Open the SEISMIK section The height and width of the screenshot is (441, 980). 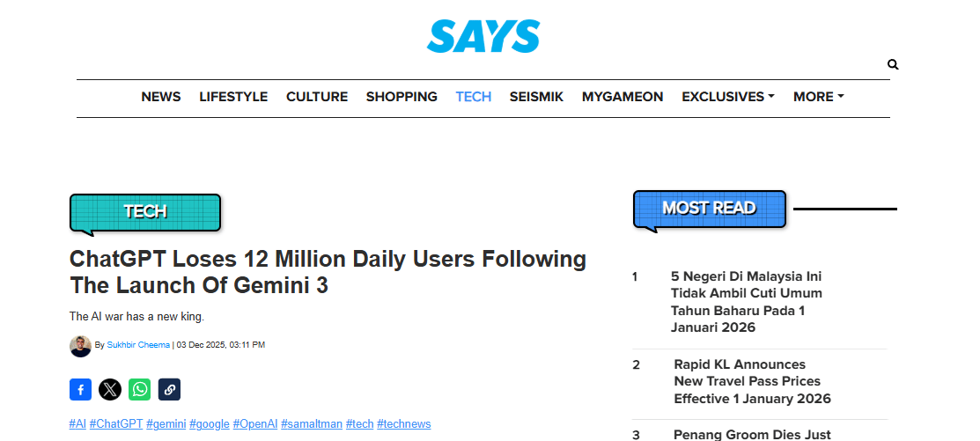pos(536,97)
